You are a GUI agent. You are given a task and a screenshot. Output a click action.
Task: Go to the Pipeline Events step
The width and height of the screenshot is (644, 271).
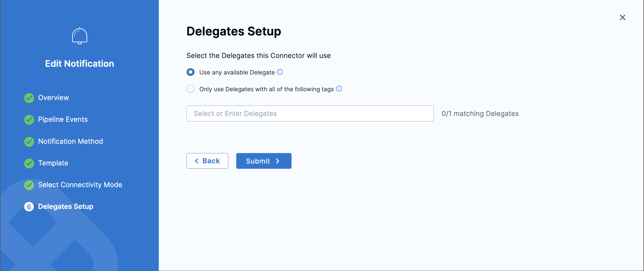[x=63, y=119]
